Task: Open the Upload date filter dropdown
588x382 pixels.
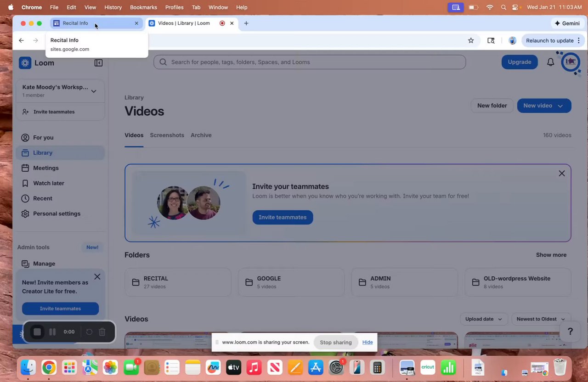Action: pos(483,319)
